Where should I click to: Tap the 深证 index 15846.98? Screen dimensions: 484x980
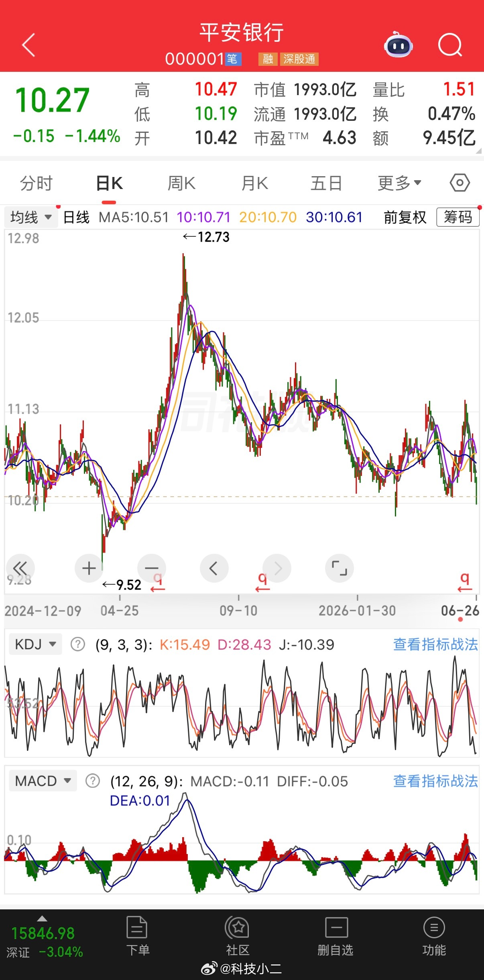[43, 933]
